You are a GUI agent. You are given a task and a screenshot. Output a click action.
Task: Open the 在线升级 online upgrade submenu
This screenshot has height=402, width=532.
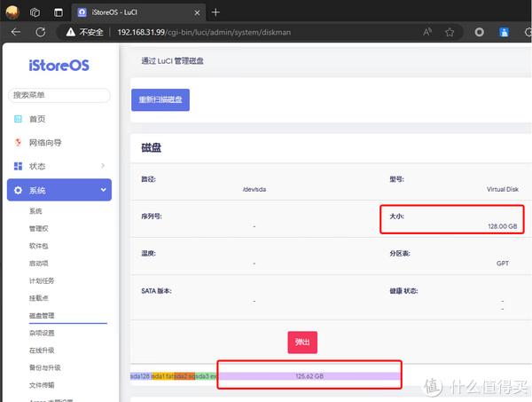pos(42,350)
